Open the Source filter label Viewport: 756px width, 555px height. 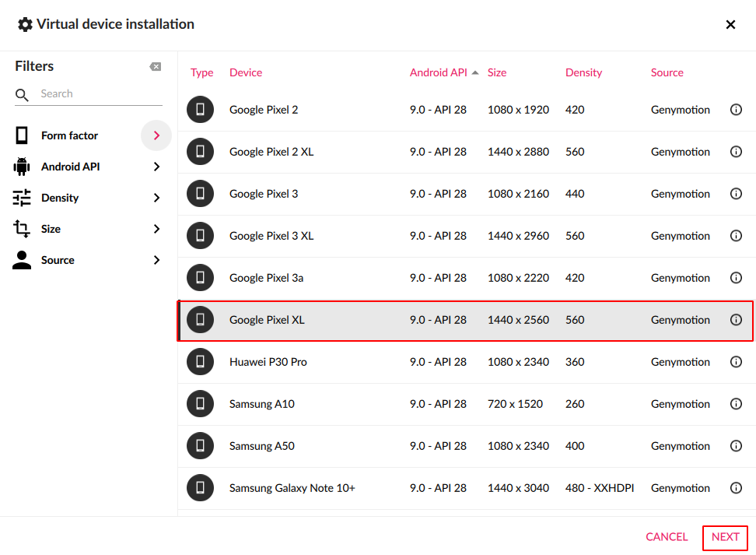point(58,260)
